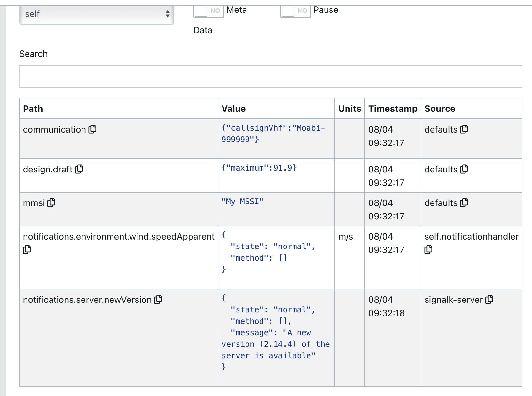Select the callsignVhf Moabi-999999 value

[273, 133]
